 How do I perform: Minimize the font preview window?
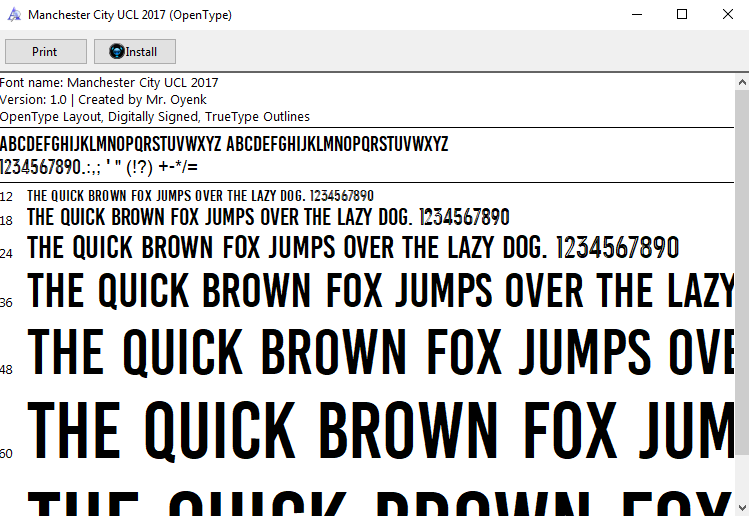637,15
